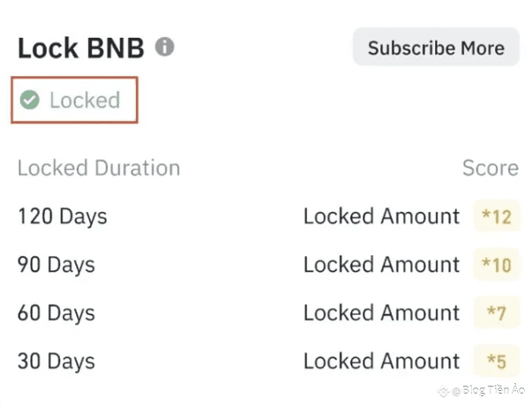Select the 90 Days duration row

268,265
